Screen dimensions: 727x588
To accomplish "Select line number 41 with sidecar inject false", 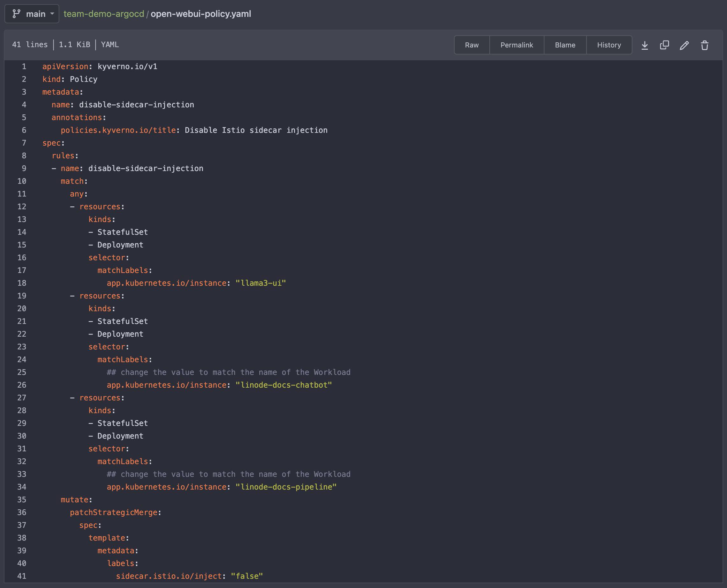I will [22, 576].
